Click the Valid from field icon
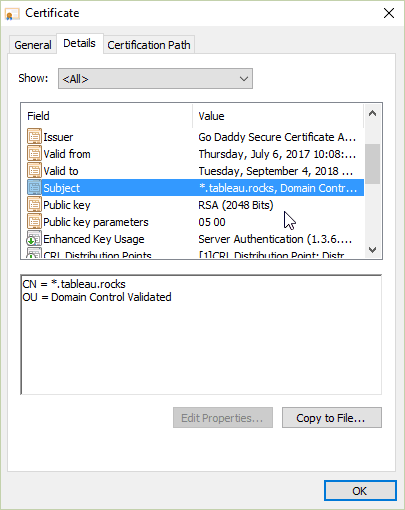405x510 pixels. (x=34, y=154)
